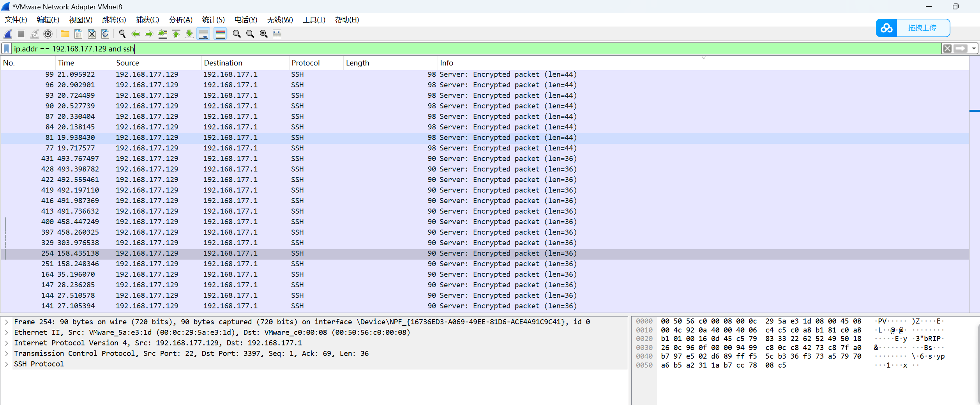Select packet 99 at time 21.095922
Screen dimensions: 980x405
click(485, 74)
